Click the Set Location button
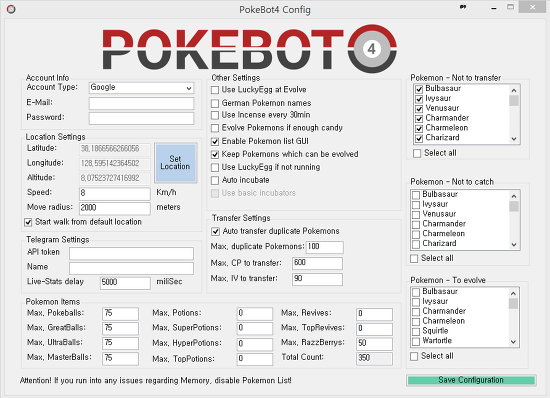This screenshot has height=398, width=550. (175, 163)
